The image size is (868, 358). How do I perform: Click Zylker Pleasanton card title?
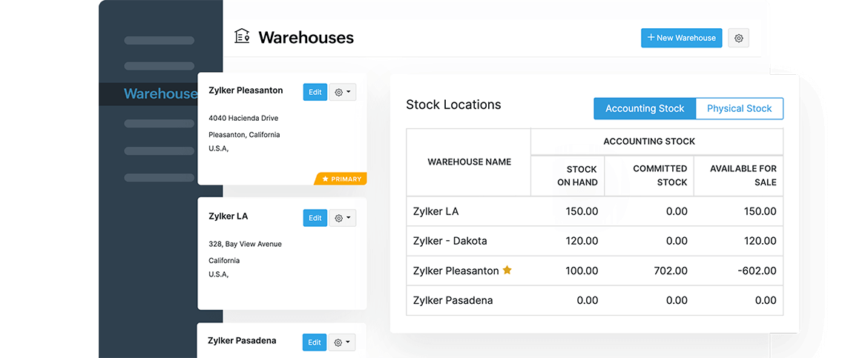click(x=246, y=90)
